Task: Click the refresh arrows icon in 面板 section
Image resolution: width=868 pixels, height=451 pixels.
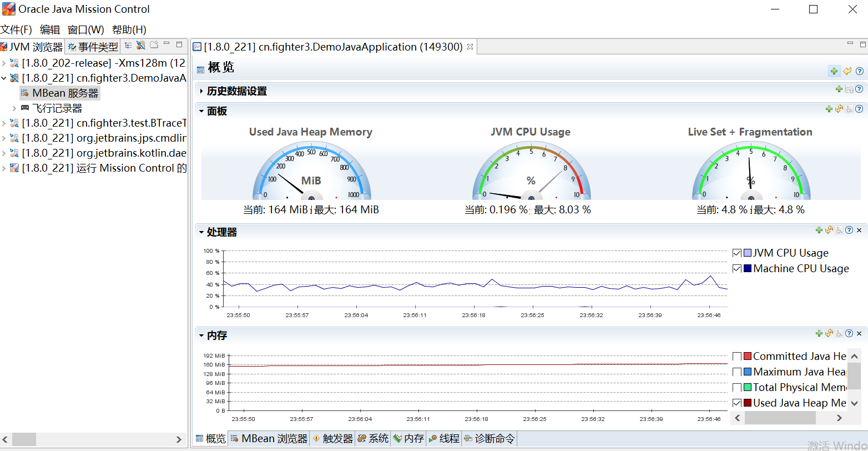Action: (839, 109)
